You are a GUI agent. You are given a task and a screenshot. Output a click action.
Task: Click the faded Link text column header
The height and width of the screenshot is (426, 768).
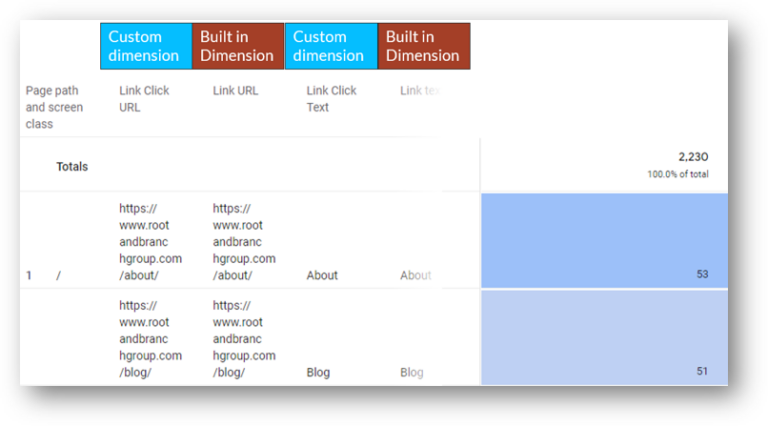coord(420,91)
